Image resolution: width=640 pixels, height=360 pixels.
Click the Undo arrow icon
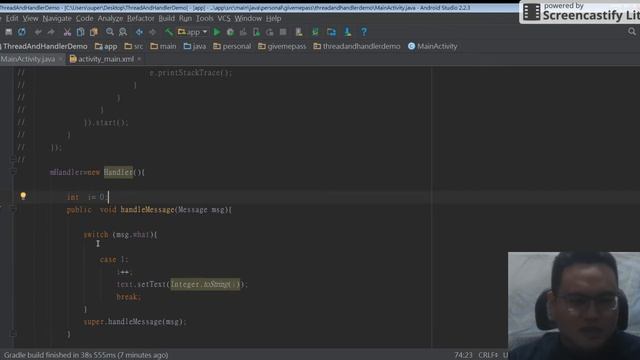[x=38, y=32]
